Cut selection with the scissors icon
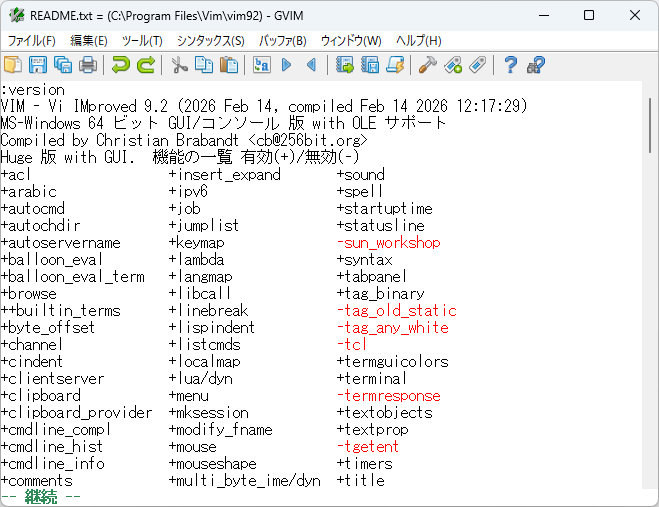Viewport: 659px width, 507px height. pyautogui.click(x=179, y=65)
